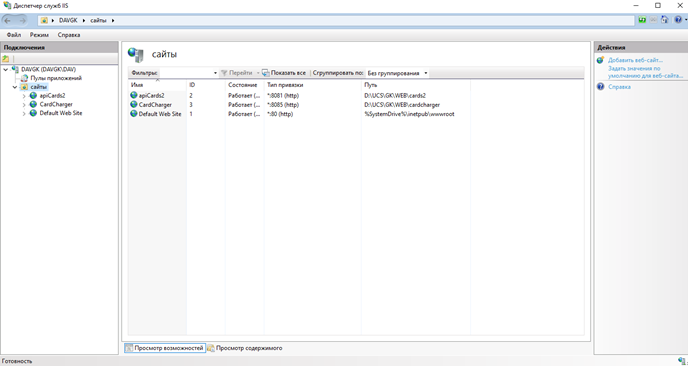Expand the CardCharger tree node

coord(24,104)
